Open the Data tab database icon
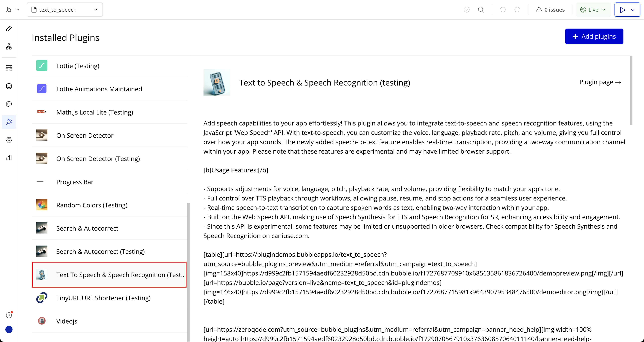The image size is (644, 342). pos(9,86)
